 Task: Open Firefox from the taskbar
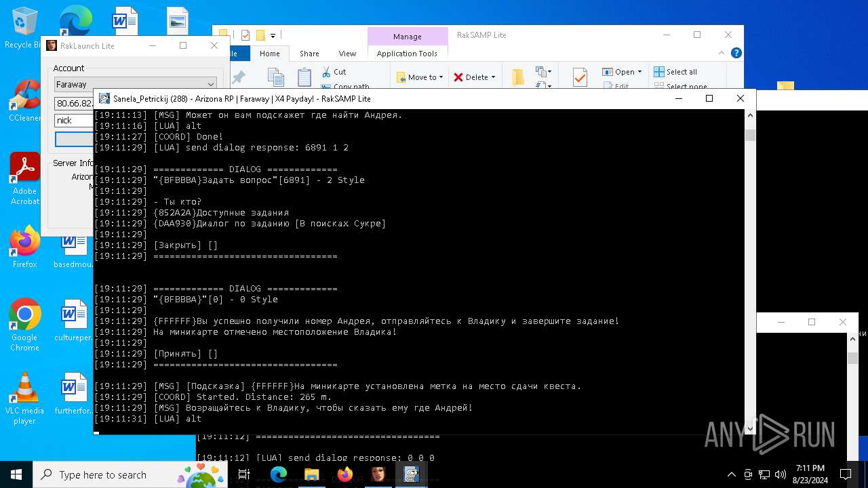(x=344, y=474)
